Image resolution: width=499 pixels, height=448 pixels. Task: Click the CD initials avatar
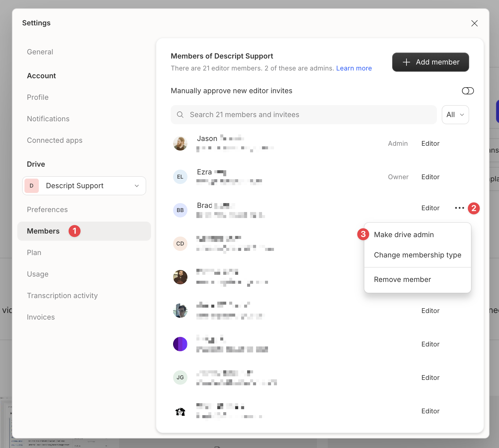(180, 244)
